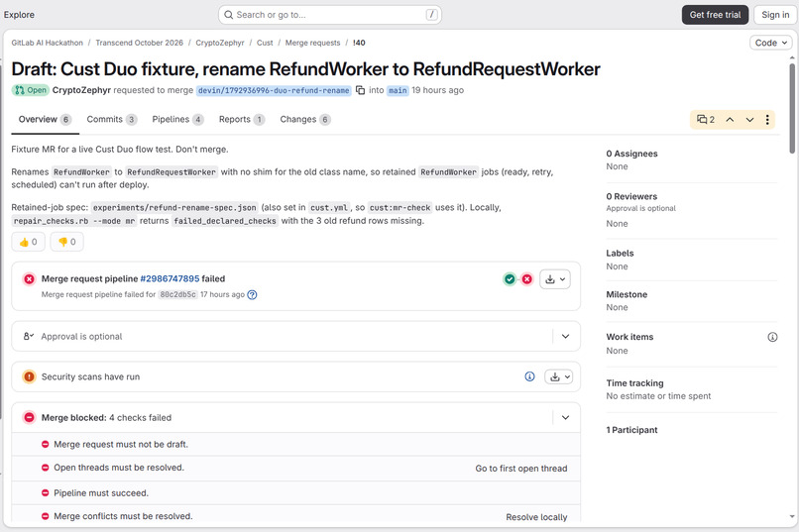
Task: Click the '0 Reviewers' sidebar heading
Action: (x=631, y=196)
